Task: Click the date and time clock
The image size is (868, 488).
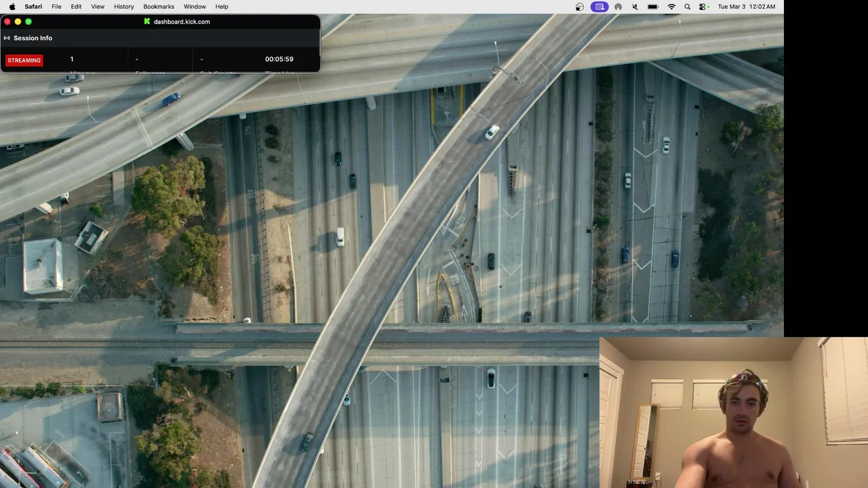Action: pos(746,7)
